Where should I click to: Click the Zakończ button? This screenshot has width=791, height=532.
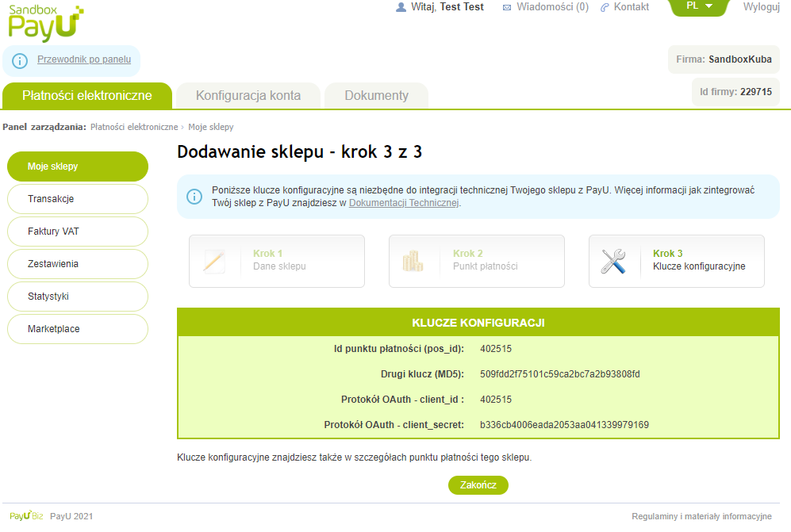pyautogui.click(x=478, y=485)
